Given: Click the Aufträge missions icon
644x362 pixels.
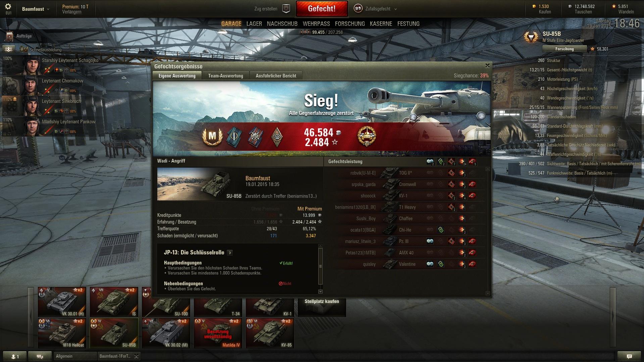Looking at the screenshot, I should pyautogui.click(x=10, y=36).
